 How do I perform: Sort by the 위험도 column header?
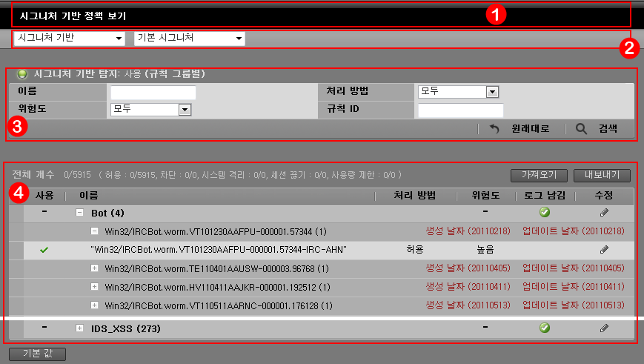click(x=485, y=195)
